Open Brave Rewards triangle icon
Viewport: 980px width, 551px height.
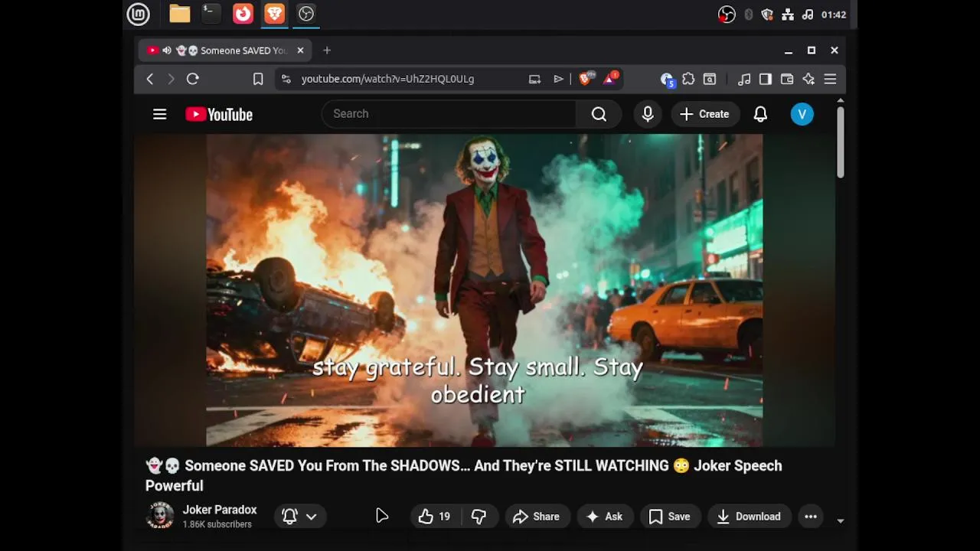click(x=610, y=78)
